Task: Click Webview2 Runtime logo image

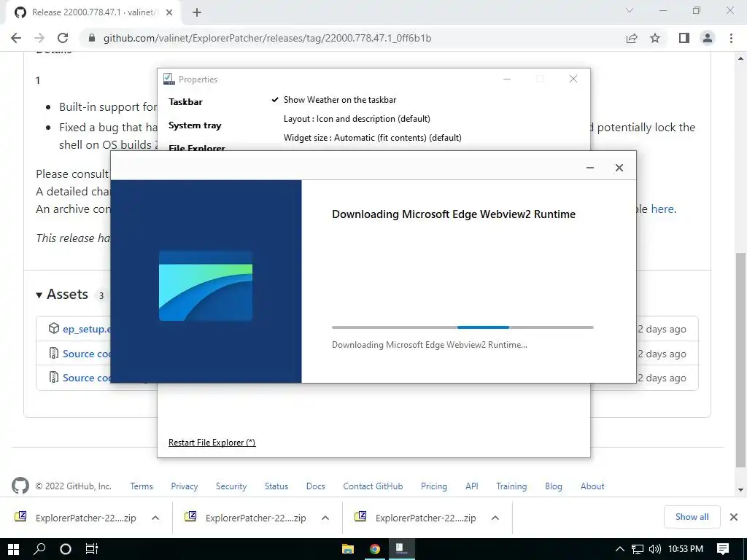Action: [206, 286]
